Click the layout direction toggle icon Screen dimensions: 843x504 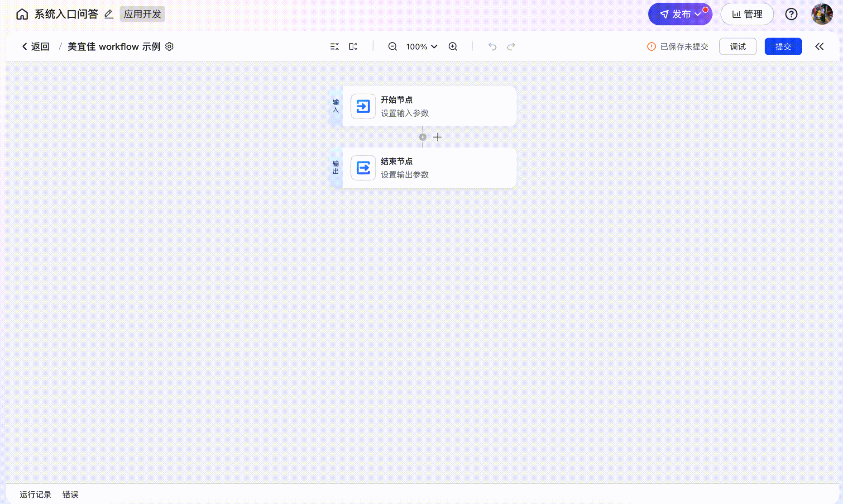[353, 47]
